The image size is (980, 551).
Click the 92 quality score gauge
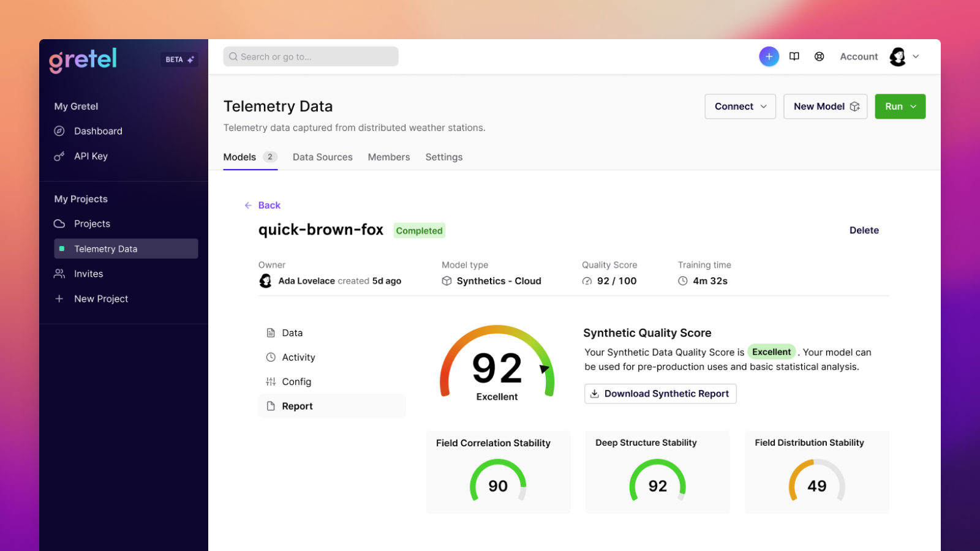pos(497,365)
